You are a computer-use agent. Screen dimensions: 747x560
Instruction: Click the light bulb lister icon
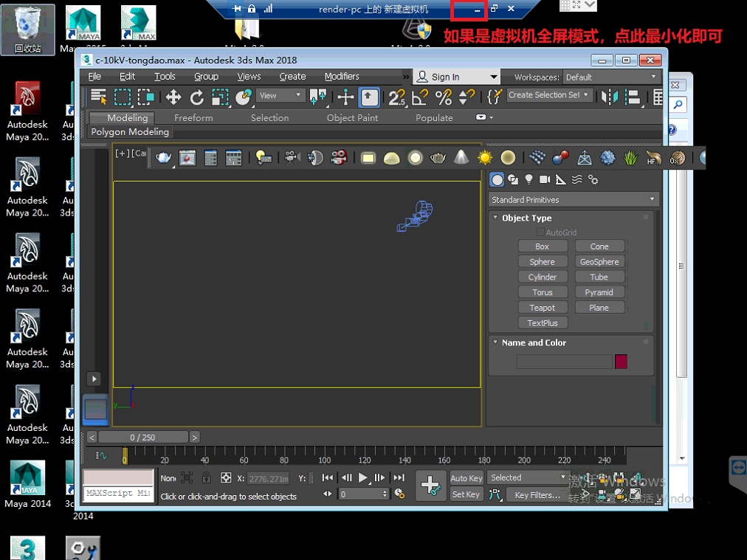click(x=264, y=157)
